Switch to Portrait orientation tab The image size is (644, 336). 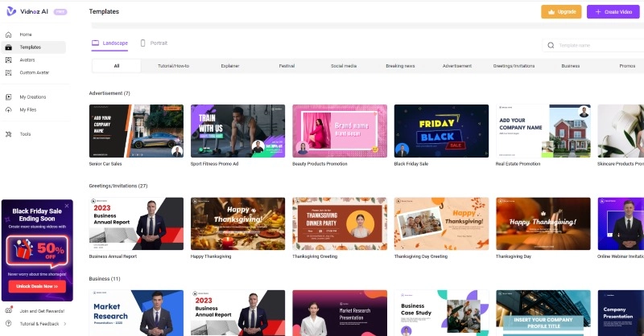click(x=154, y=42)
